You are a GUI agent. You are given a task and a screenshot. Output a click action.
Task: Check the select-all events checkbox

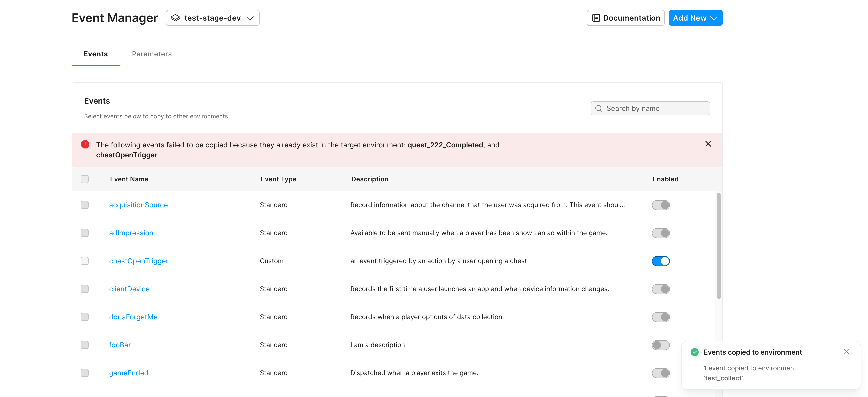click(x=85, y=179)
